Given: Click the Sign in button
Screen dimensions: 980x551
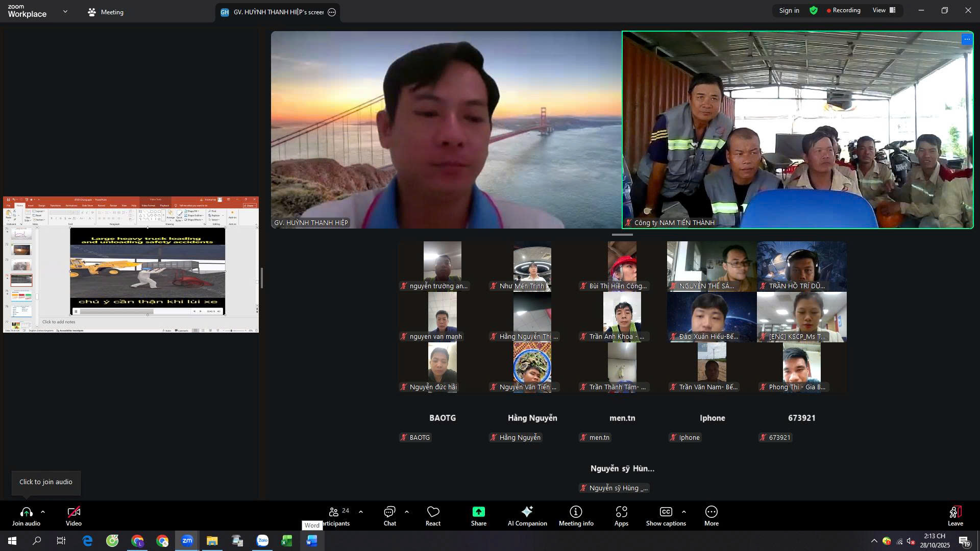Looking at the screenshot, I should click(x=789, y=11).
